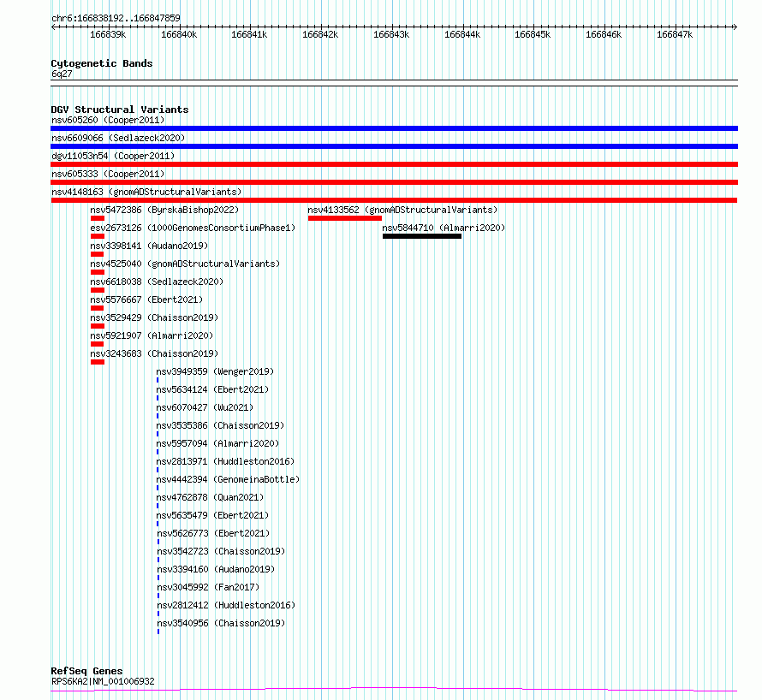The image size is (762, 700).
Task: Click nsv3535386 (Chaisson2019) label
Action: coord(220,425)
